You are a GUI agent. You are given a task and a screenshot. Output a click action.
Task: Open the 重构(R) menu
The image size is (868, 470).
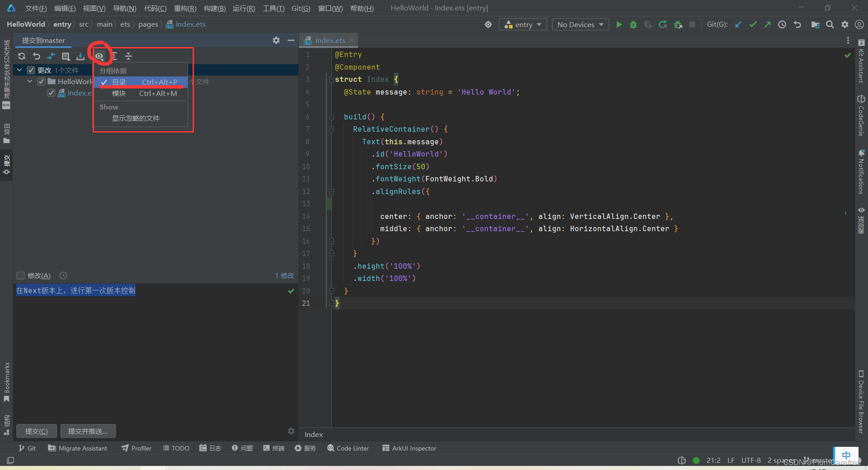tap(185, 8)
